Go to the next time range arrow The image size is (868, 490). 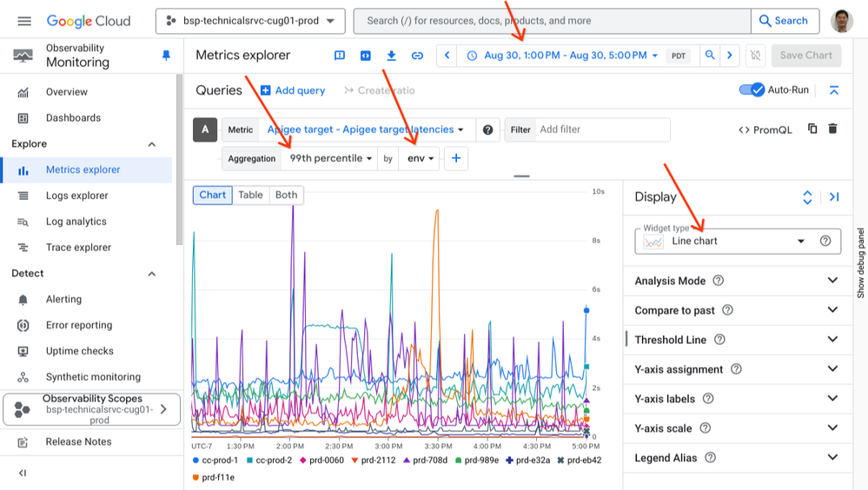tap(730, 56)
